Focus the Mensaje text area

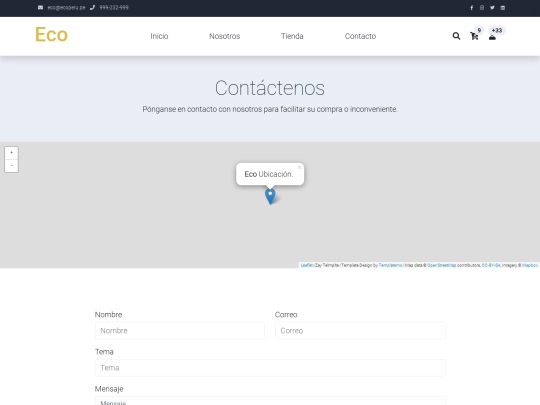pos(270,401)
